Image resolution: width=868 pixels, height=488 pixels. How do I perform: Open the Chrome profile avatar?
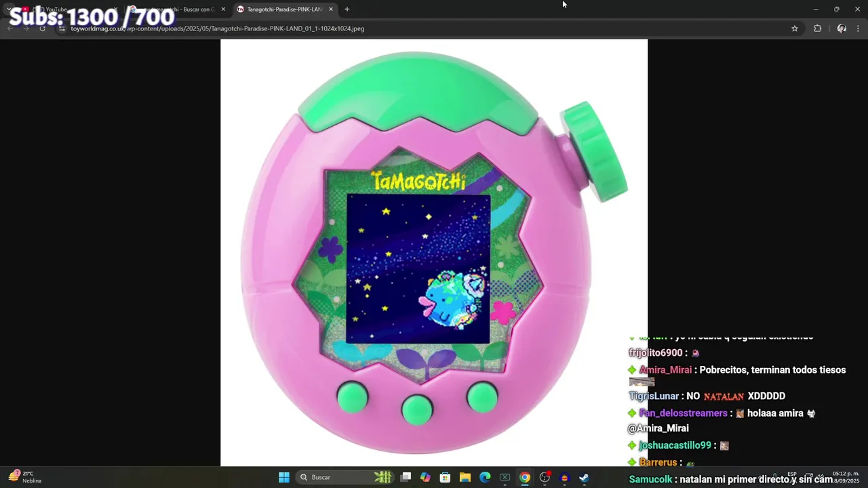[x=842, y=28]
